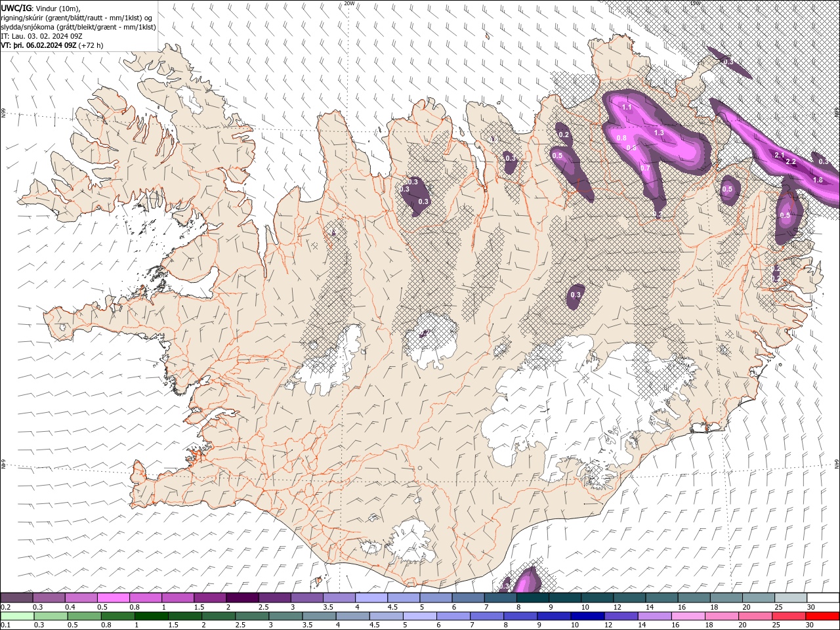Click the 'UWC/IG: Vindur (10m)' title text
The width and height of the screenshot is (840, 630).
[x=41, y=8]
